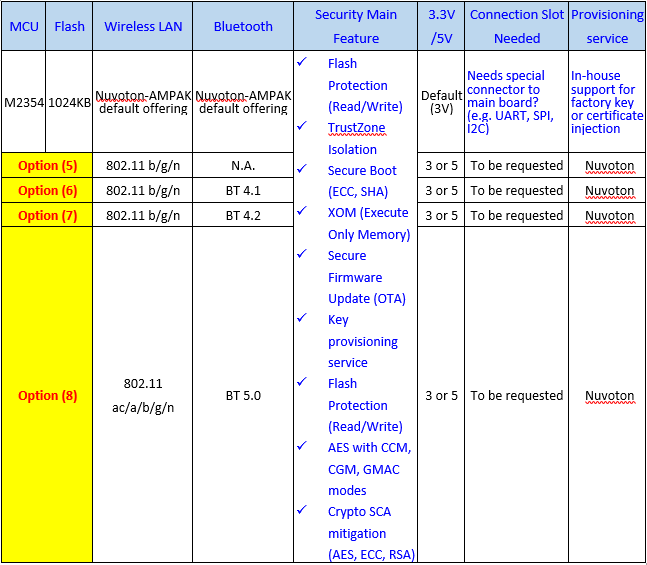Click Secure Firmware Update (OTA) text
This screenshot has height=565, width=647.
[367, 277]
